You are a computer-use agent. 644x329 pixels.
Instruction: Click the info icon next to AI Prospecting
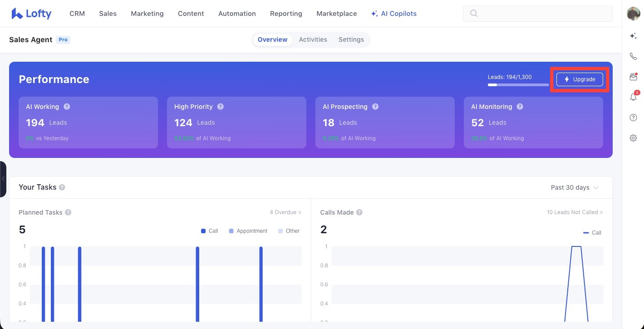pyautogui.click(x=375, y=107)
